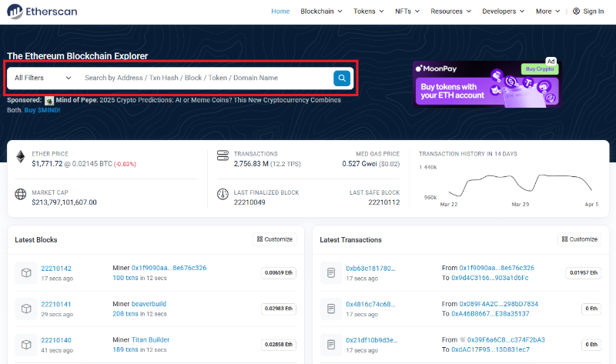Expand the Tokens menu

[369, 12]
